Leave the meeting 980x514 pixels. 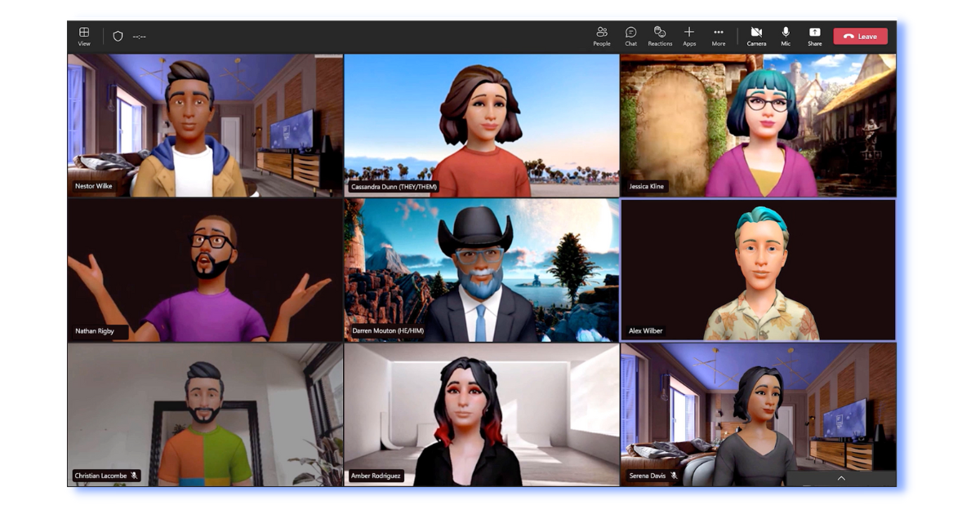click(x=861, y=36)
